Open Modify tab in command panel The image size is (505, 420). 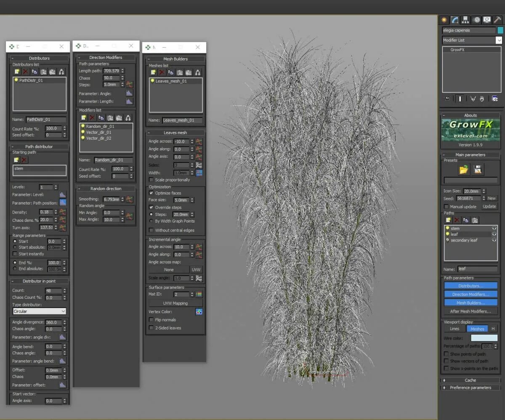pyautogui.click(x=455, y=20)
